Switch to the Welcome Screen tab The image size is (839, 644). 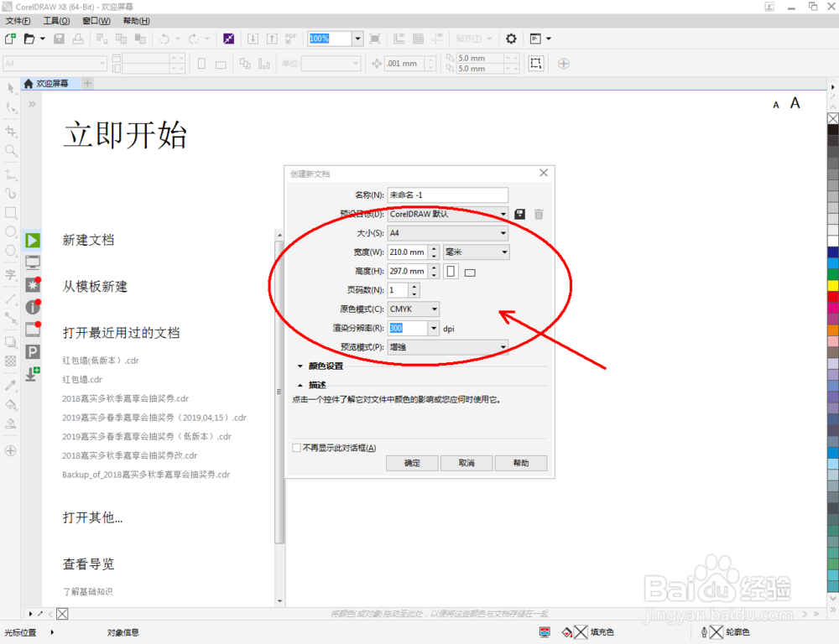tap(51, 84)
